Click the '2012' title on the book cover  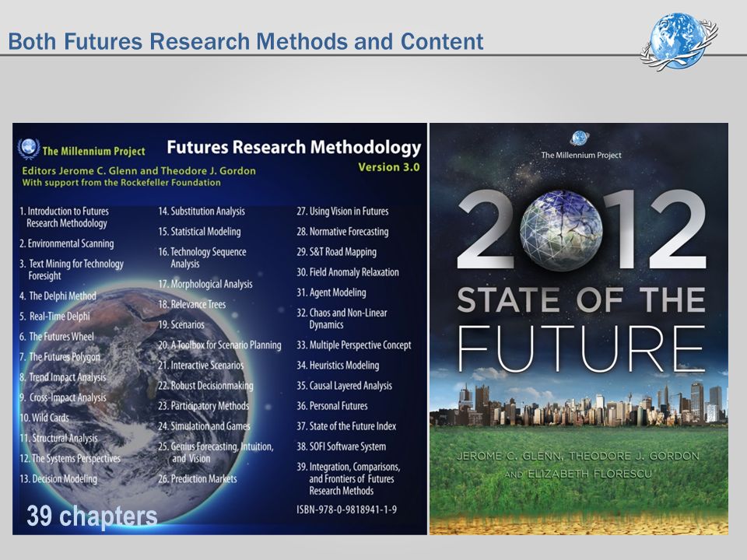(x=581, y=231)
